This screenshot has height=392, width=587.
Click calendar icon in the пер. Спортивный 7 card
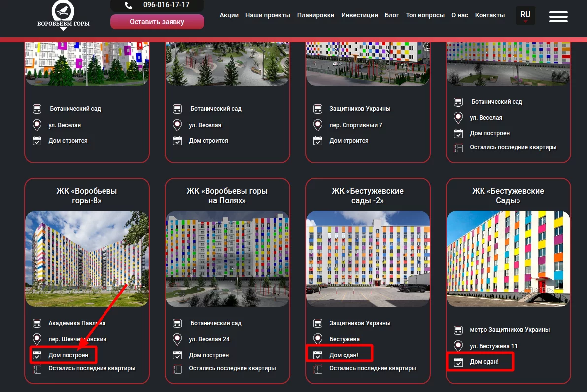coord(318,141)
